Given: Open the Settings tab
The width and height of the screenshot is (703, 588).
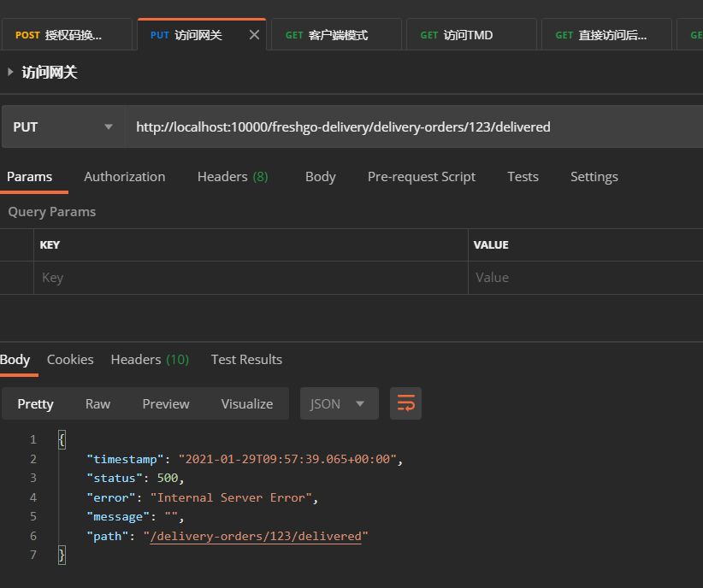Looking at the screenshot, I should pyautogui.click(x=594, y=177).
